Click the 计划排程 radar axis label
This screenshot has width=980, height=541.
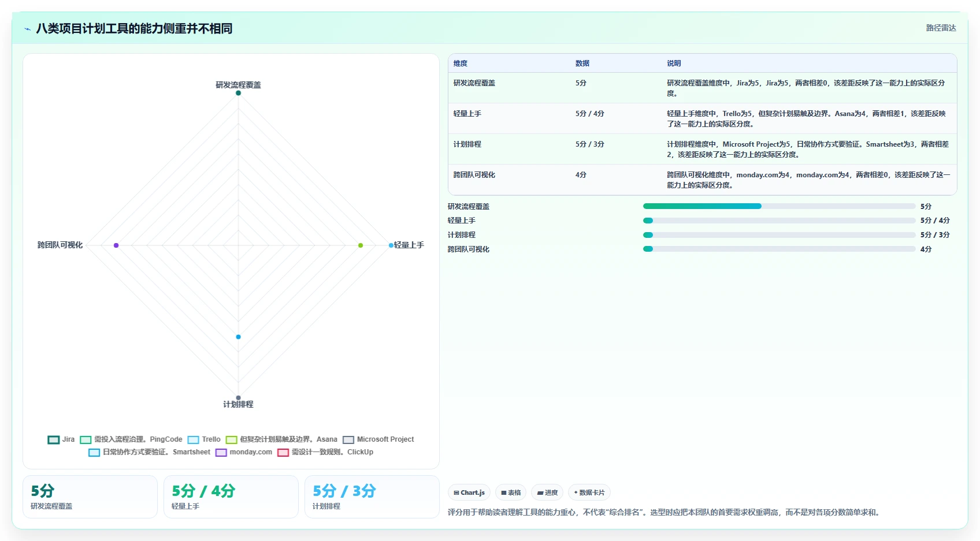238,404
